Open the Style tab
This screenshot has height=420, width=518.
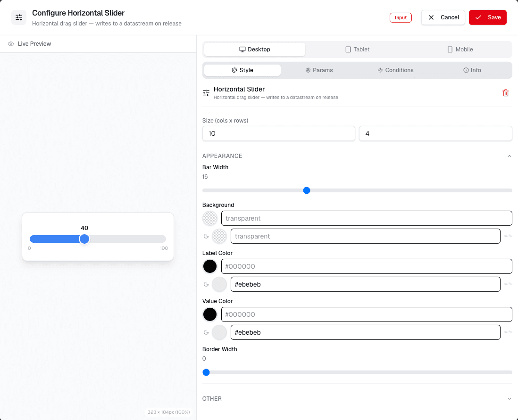pyautogui.click(x=242, y=70)
